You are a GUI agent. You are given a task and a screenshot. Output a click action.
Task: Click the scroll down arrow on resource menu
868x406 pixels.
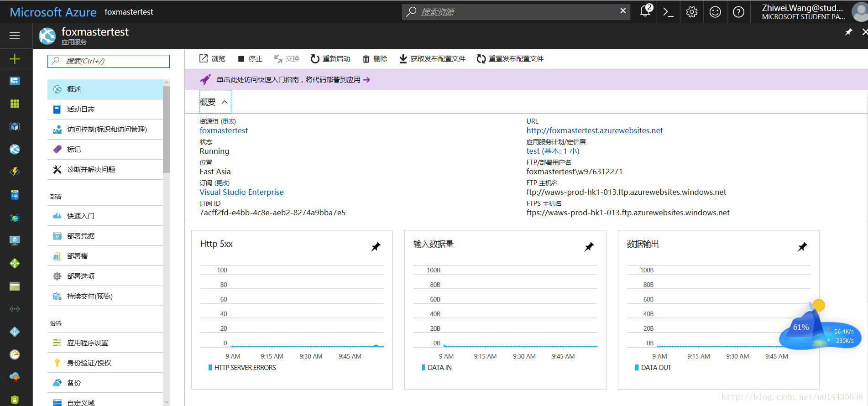(166, 402)
